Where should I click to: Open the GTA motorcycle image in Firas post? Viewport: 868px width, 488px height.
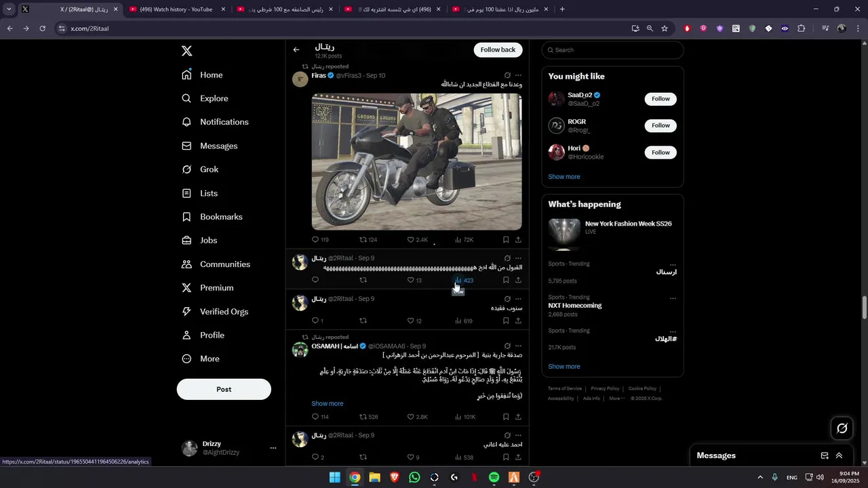[x=416, y=162]
